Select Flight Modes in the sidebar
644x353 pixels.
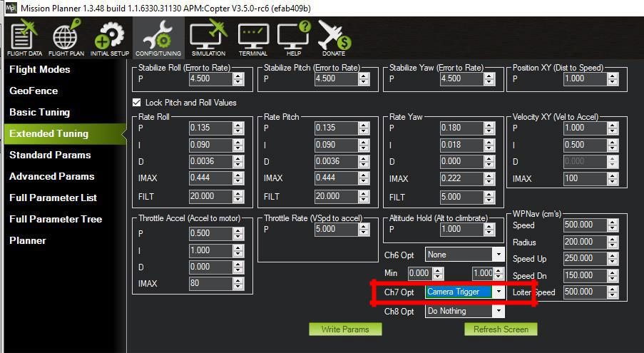pyautogui.click(x=40, y=69)
